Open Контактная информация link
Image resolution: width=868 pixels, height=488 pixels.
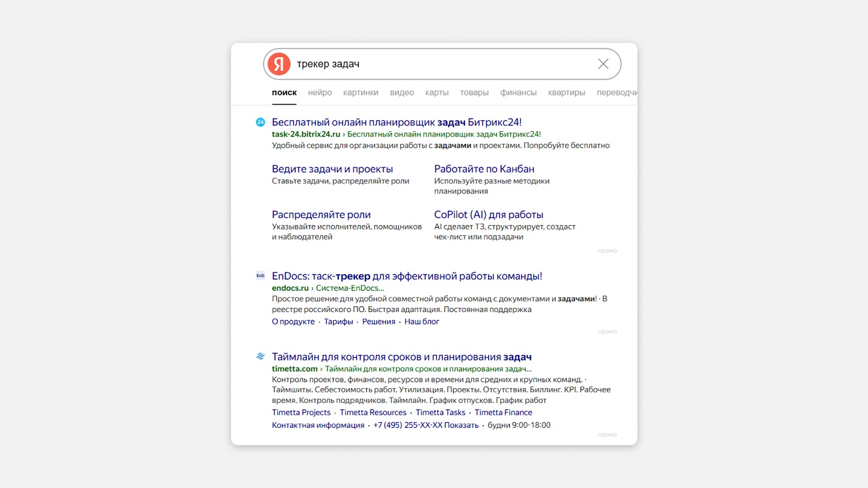click(x=318, y=425)
